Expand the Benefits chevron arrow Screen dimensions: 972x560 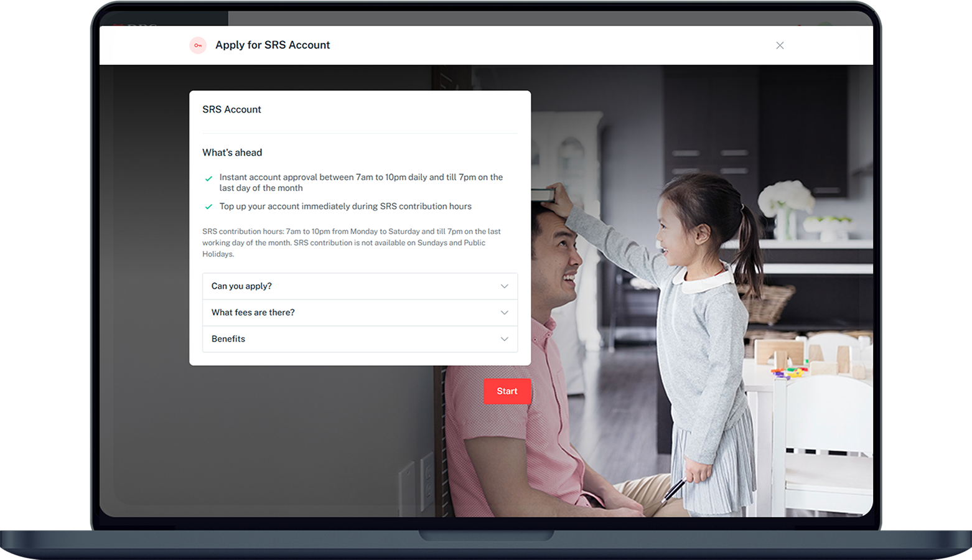[x=504, y=339]
